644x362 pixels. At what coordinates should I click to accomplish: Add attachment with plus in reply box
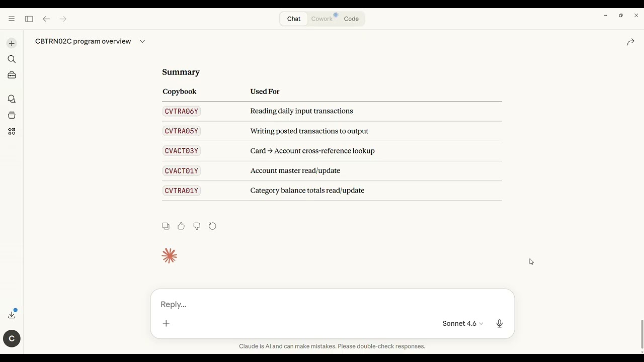tap(166, 323)
